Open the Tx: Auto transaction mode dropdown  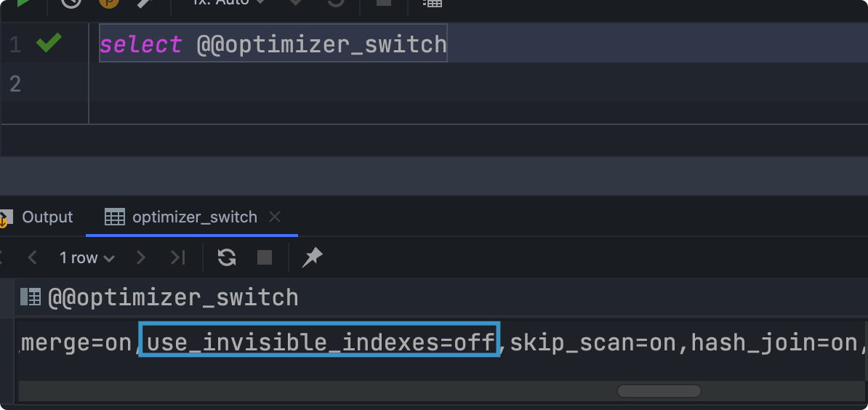tap(228, 2)
